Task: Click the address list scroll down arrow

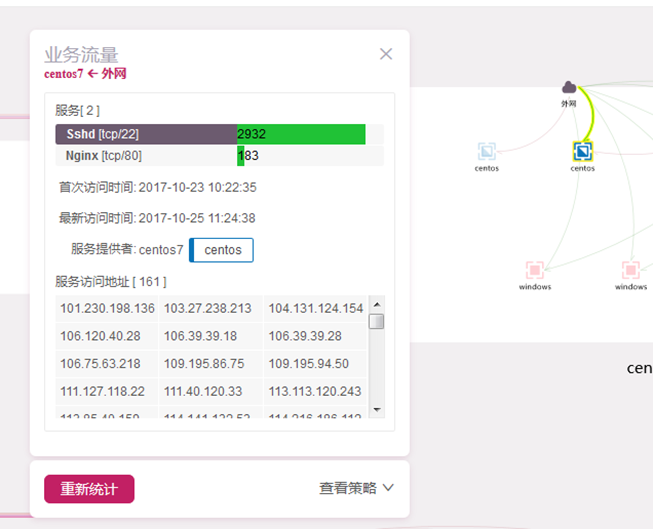Action: pos(377,410)
